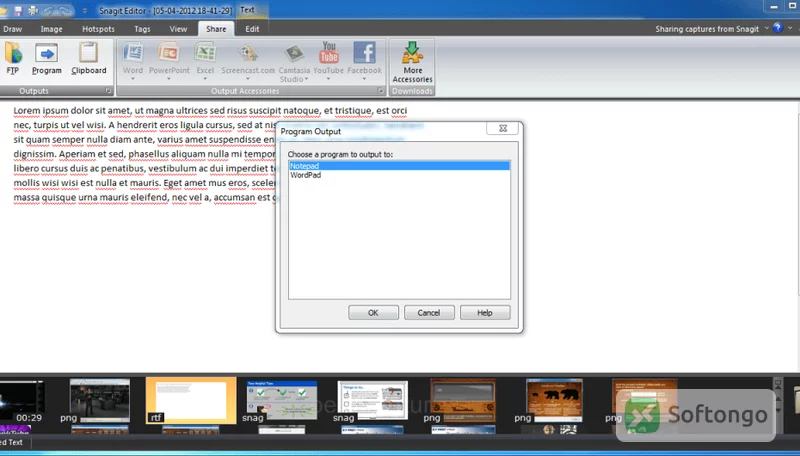Click the Save icon in quick access toolbar
This screenshot has width=800, height=456.
coord(18,10)
